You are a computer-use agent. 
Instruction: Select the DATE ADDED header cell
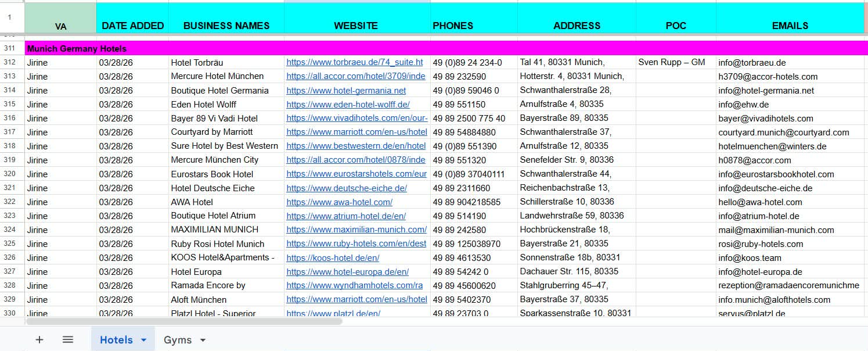click(132, 18)
